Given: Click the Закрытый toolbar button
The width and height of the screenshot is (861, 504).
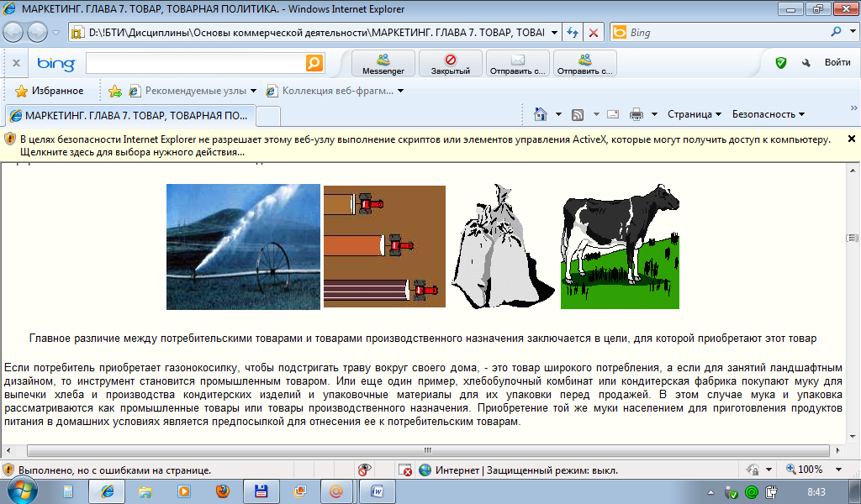Looking at the screenshot, I should pos(451,63).
